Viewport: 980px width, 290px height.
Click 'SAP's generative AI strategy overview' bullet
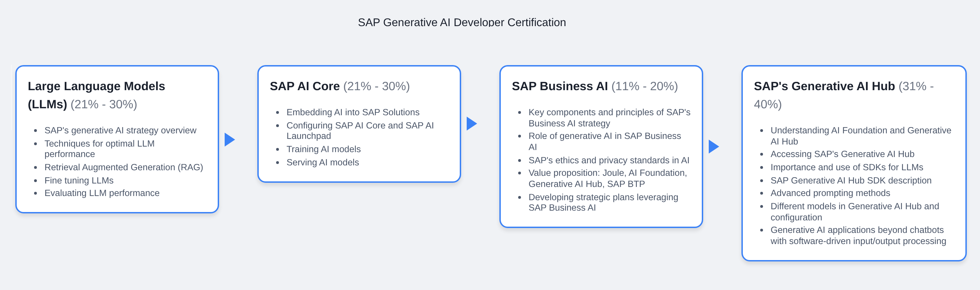click(x=120, y=130)
